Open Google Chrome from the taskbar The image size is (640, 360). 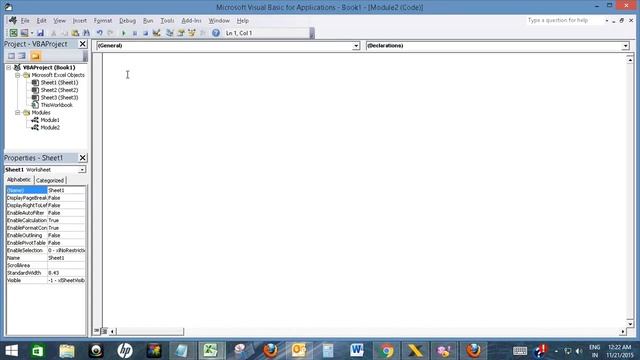(387, 351)
